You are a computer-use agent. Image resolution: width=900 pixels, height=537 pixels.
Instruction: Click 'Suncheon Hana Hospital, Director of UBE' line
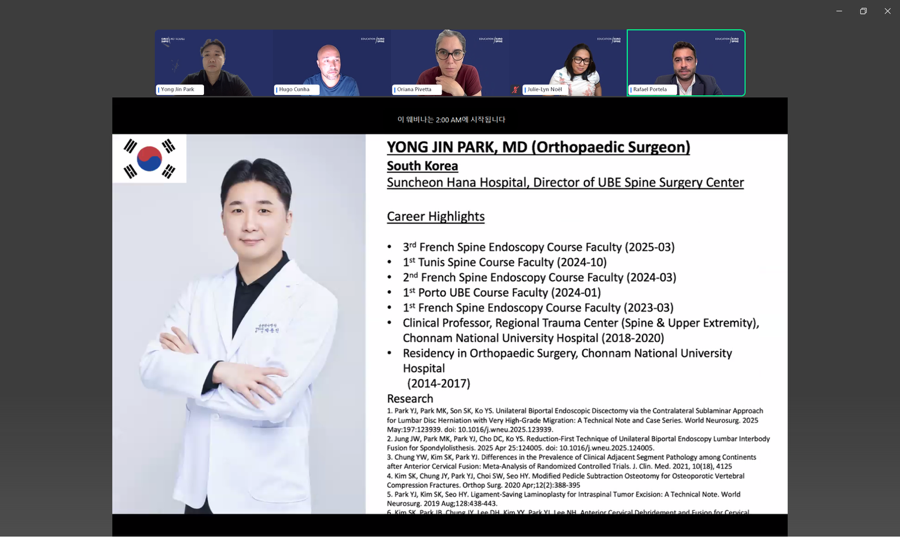pyautogui.click(x=565, y=182)
